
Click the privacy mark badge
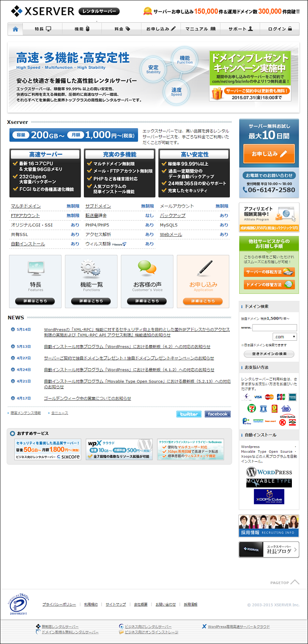(x=18, y=604)
